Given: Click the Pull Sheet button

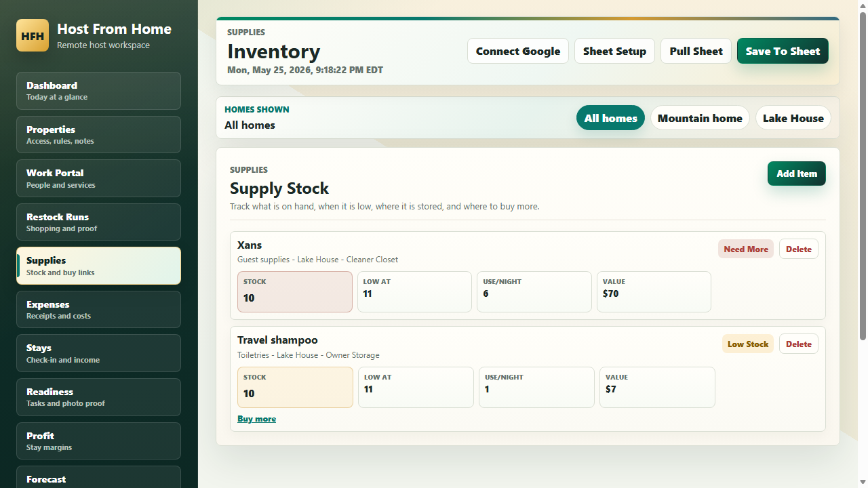Looking at the screenshot, I should (696, 51).
